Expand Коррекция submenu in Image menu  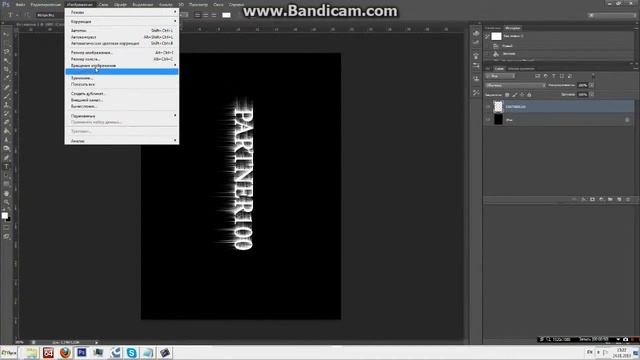coord(122,22)
